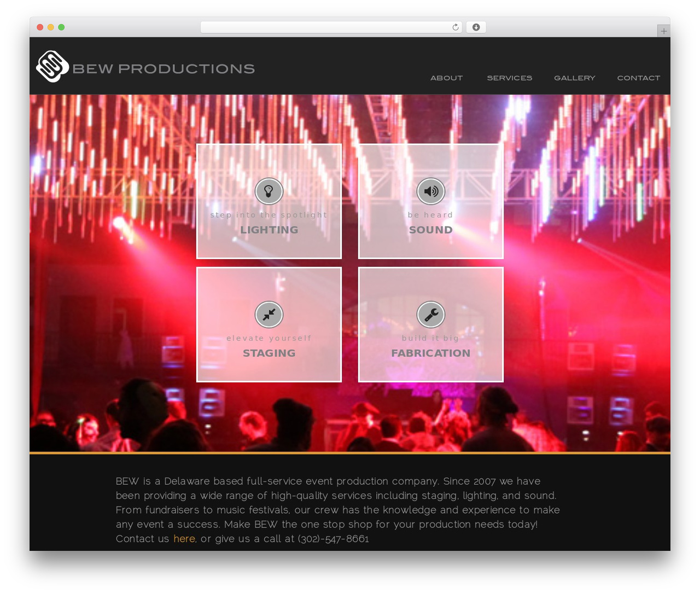The width and height of the screenshot is (700, 593).
Task: Go to the Gallery page
Action: coord(575,78)
